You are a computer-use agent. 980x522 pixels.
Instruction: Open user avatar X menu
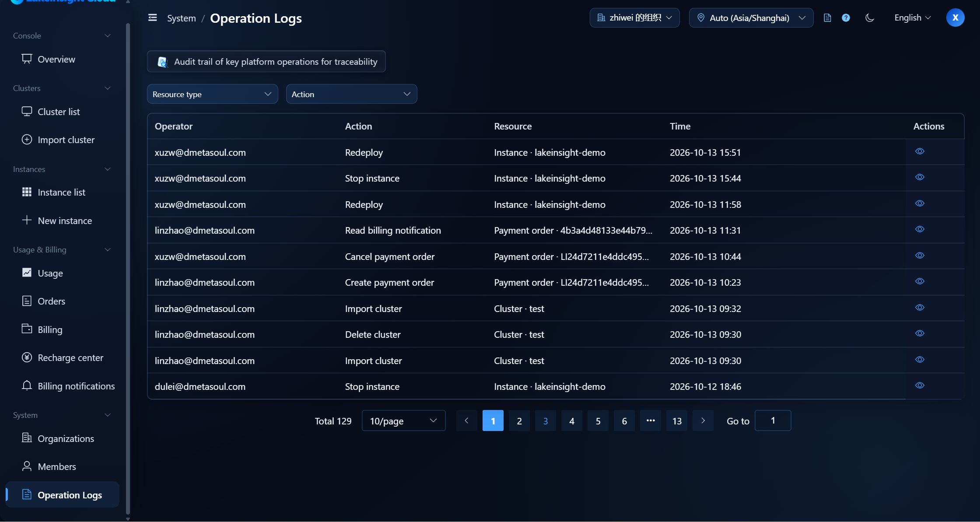tap(955, 18)
